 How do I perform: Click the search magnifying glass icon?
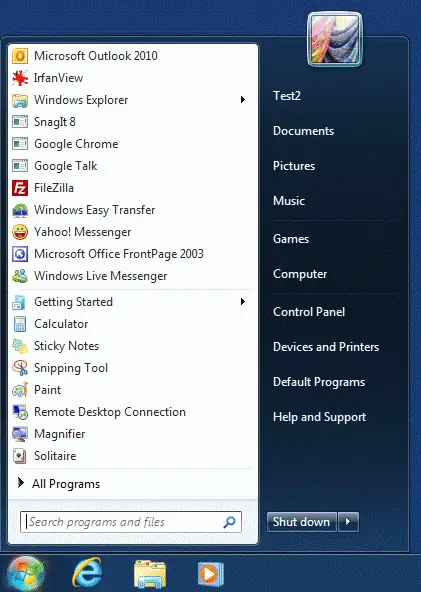(x=230, y=522)
